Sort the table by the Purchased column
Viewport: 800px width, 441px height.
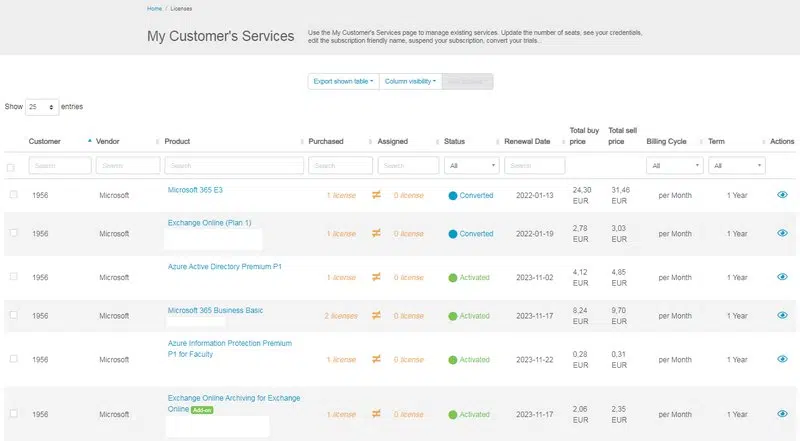(326, 141)
